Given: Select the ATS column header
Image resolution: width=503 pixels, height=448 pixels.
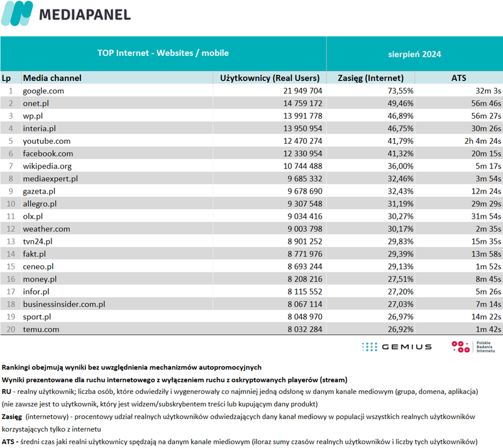Looking at the screenshot, I should (459, 78).
